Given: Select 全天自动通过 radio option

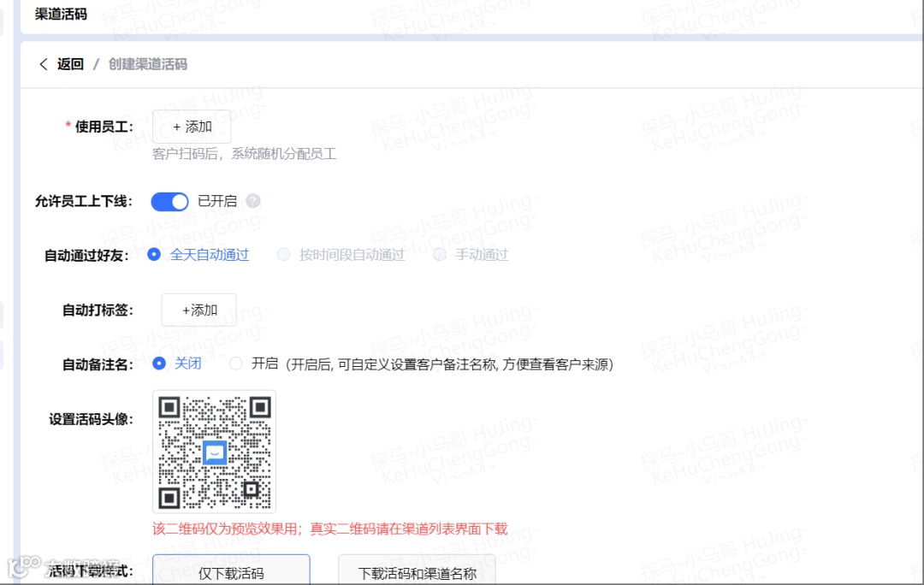Looking at the screenshot, I should 154,255.
